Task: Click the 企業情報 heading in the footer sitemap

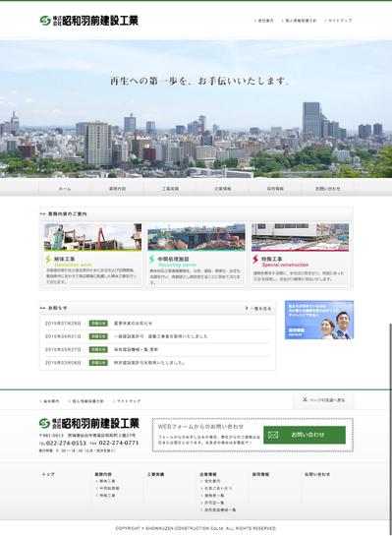Action: (208, 474)
